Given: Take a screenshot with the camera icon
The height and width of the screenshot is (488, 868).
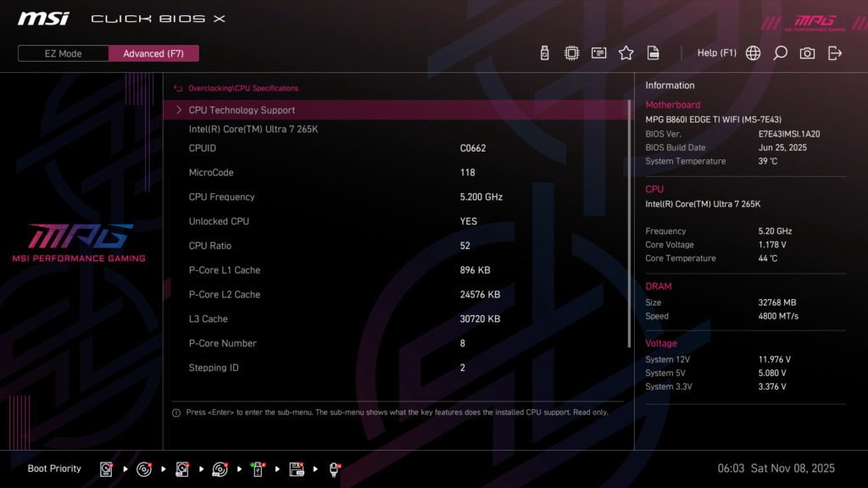Looking at the screenshot, I should (x=807, y=53).
